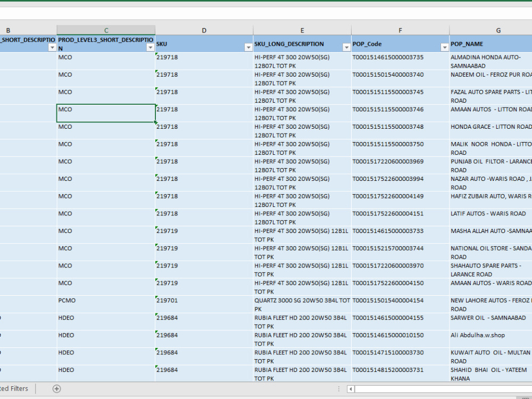Screen dimensions: 532x399
Task: Select PUNJAB OIL FILTOR cell
Action: coord(491,165)
